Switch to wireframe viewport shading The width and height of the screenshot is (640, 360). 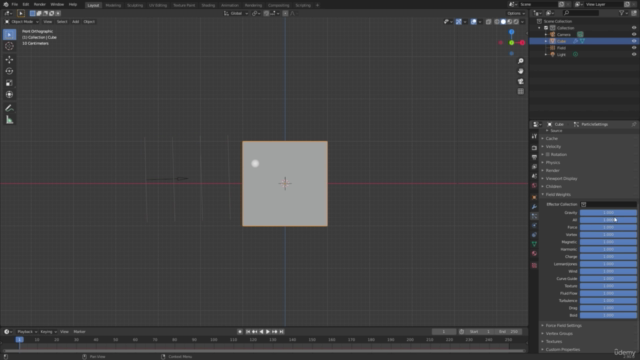click(x=497, y=22)
